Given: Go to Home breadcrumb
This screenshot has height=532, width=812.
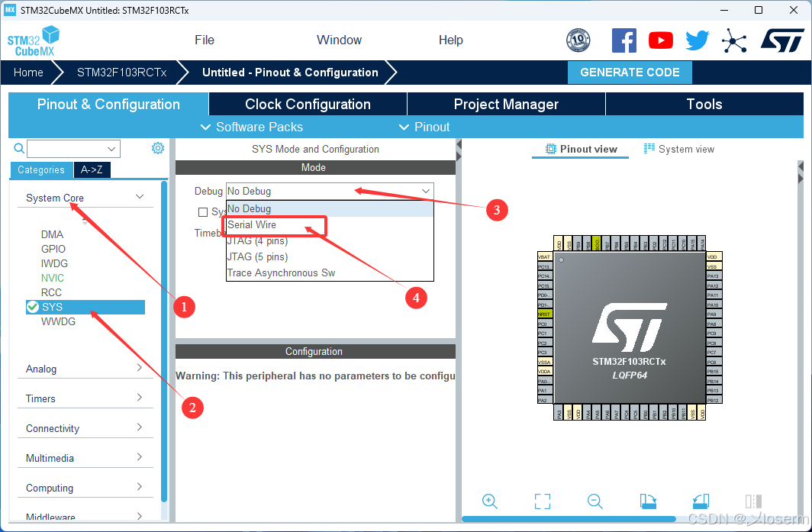Looking at the screenshot, I should [28, 73].
